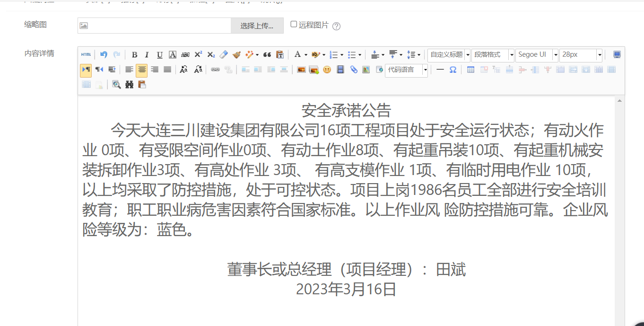Apply bold formatting
Image resolution: width=644 pixels, height=326 pixels.
[134, 55]
